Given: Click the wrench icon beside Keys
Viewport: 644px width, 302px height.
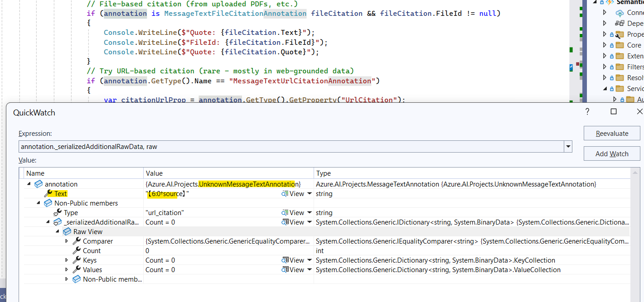Looking at the screenshot, I should point(77,260).
